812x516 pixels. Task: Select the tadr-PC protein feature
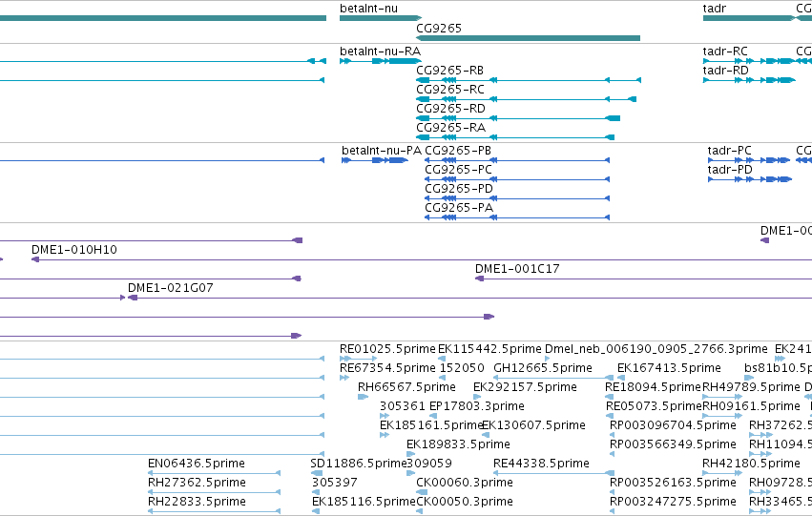(749, 160)
